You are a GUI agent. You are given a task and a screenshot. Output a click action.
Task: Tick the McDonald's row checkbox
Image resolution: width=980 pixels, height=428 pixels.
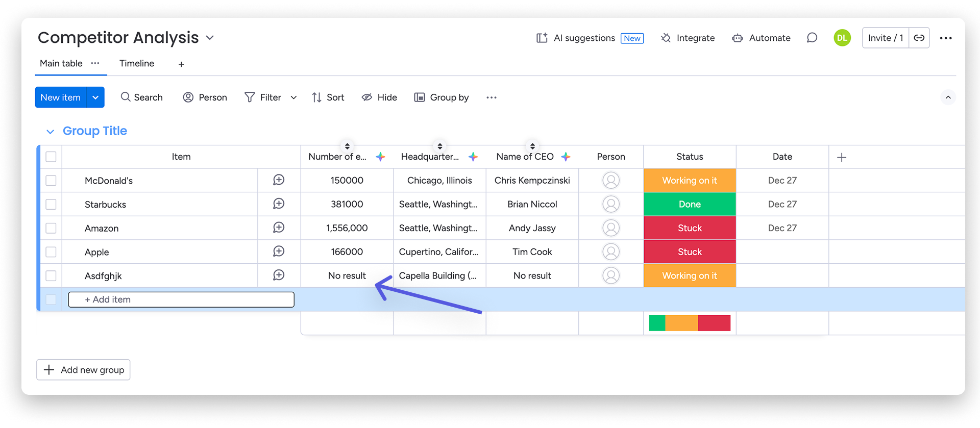click(51, 180)
